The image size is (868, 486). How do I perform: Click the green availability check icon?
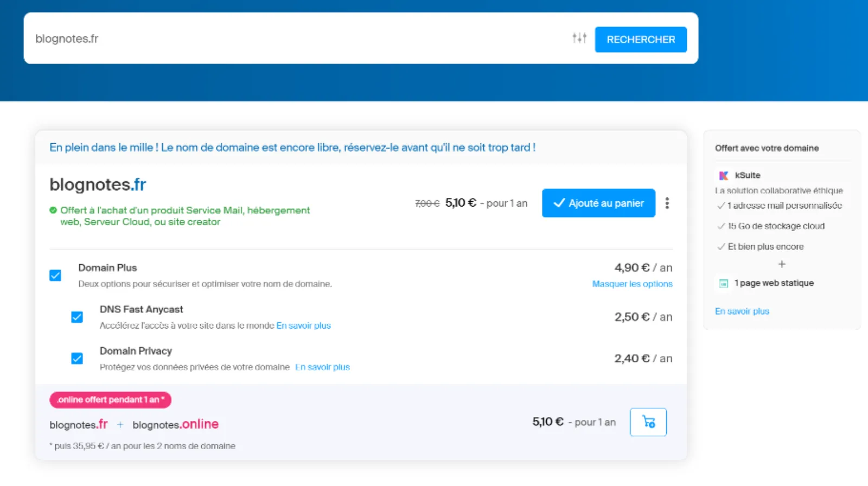point(53,210)
